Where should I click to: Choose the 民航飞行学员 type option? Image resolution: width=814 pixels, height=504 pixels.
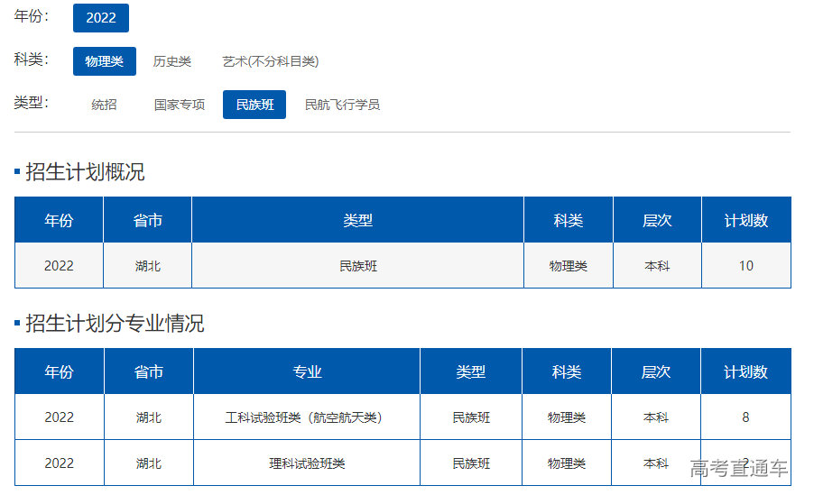(342, 105)
